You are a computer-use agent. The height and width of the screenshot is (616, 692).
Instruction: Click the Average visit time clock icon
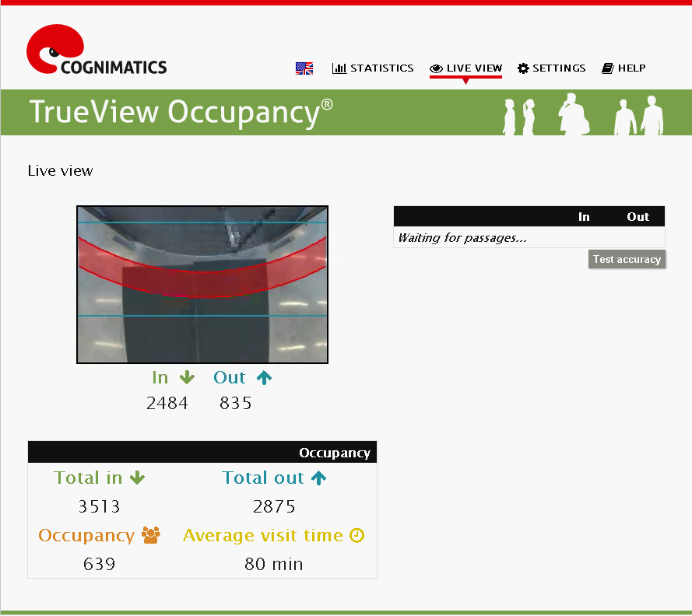tap(357, 535)
